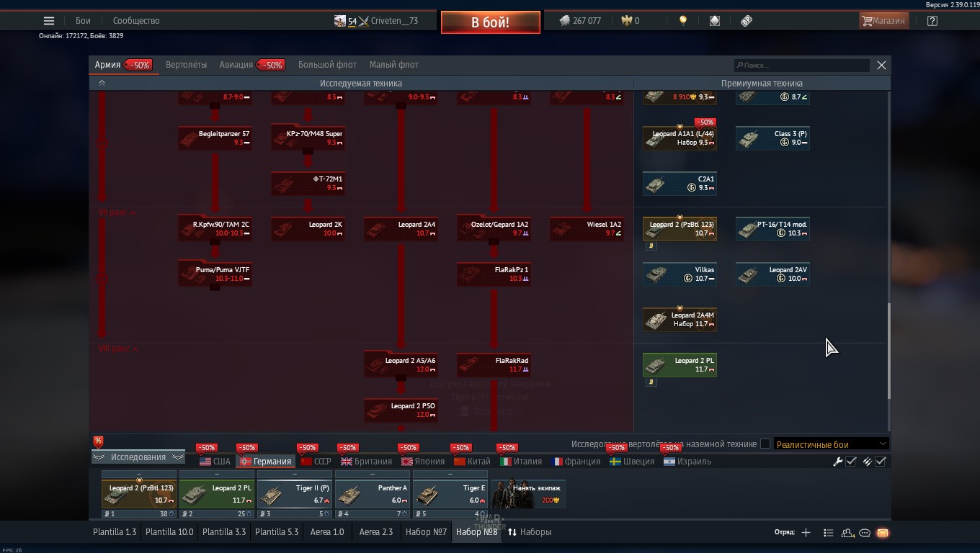Screen dimensions: 980x553
Task: Click Нанять экипаж recruit crew button
Action: point(528,494)
